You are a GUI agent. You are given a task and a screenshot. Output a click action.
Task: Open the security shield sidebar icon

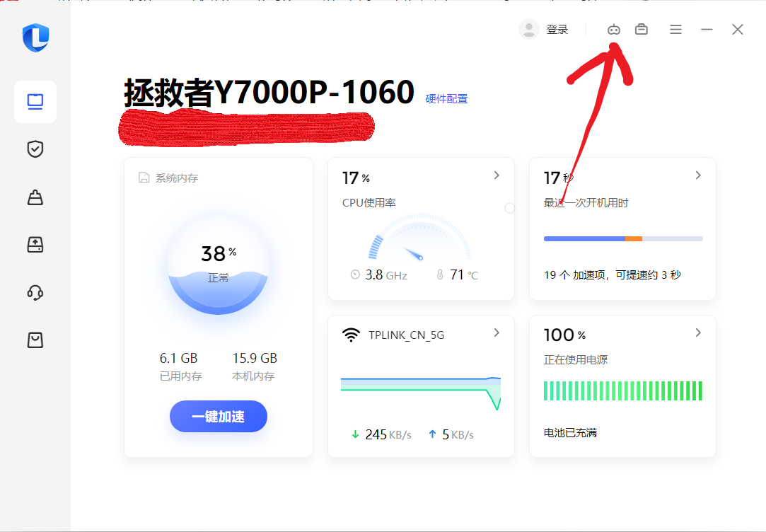coord(35,149)
